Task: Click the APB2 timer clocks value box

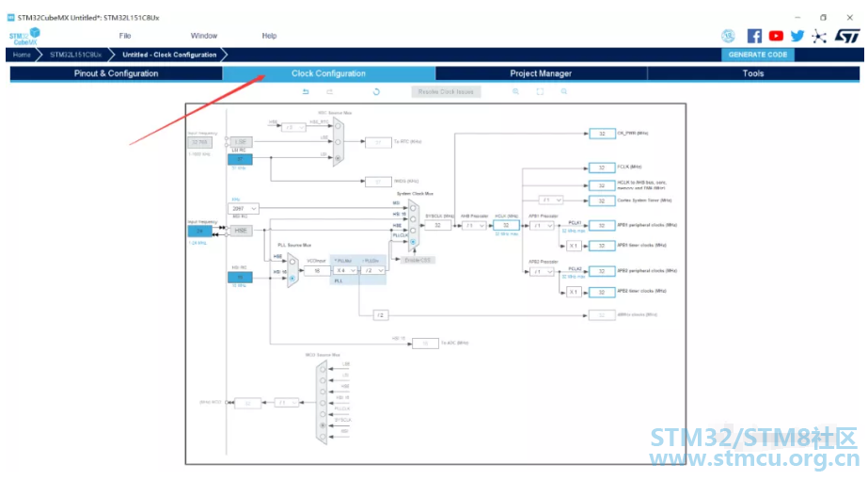Action: (x=602, y=292)
